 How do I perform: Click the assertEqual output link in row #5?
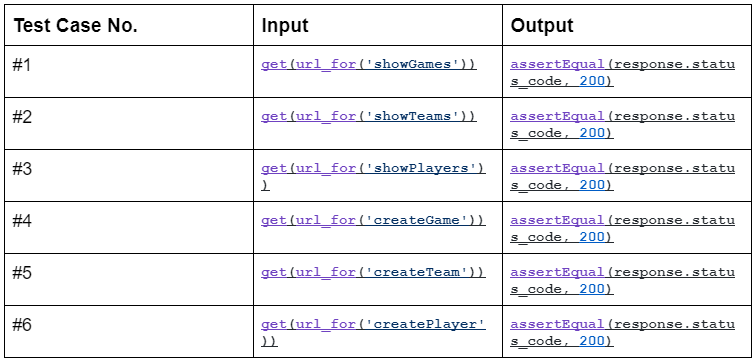[x=622, y=281]
